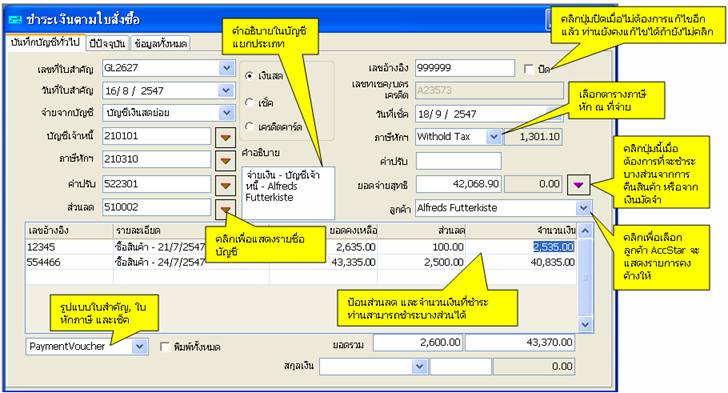Screen dimensions: 728x393
Task: Select the เช็ค radio option
Action: (x=249, y=102)
